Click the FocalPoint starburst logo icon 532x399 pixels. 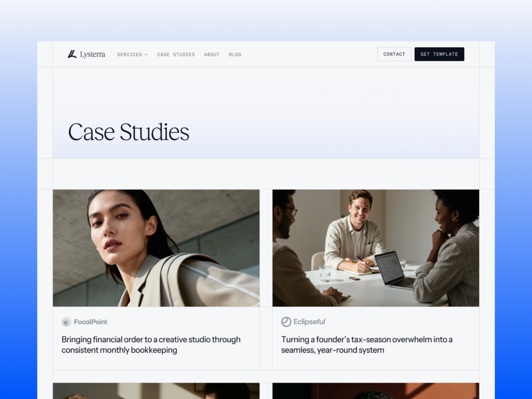(x=67, y=322)
